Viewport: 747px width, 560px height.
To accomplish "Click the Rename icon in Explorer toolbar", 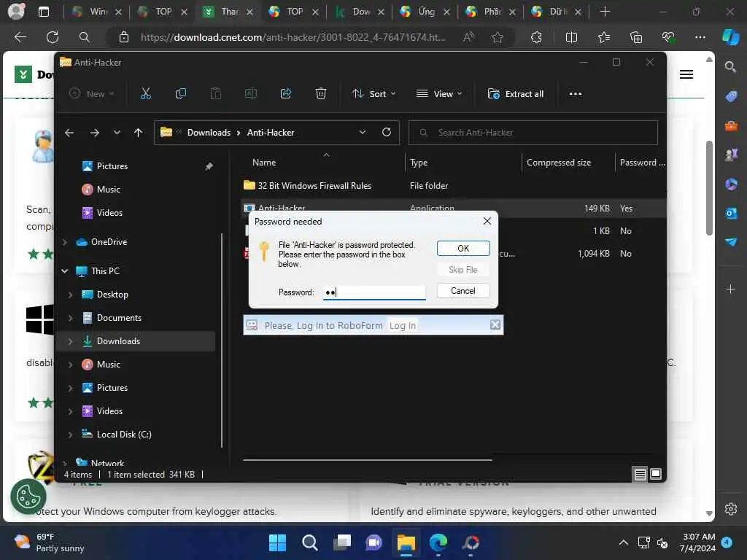I will pyautogui.click(x=251, y=94).
